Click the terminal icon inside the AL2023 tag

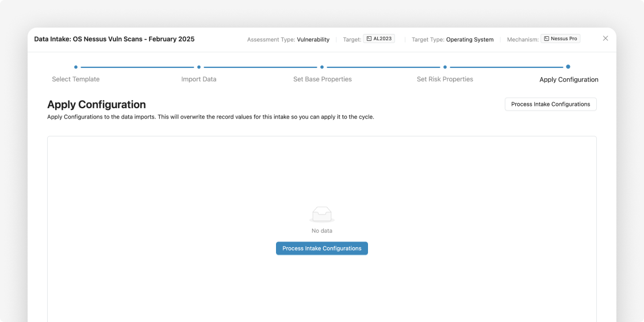tap(369, 39)
